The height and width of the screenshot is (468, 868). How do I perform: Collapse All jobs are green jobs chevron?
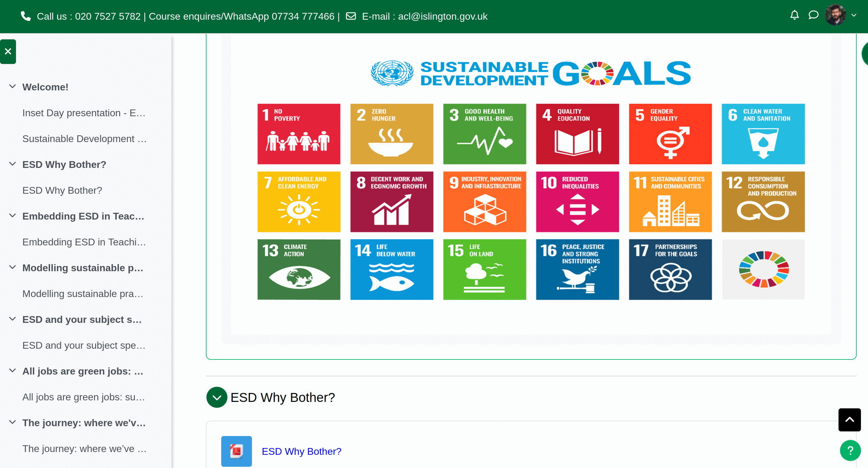point(13,371)
